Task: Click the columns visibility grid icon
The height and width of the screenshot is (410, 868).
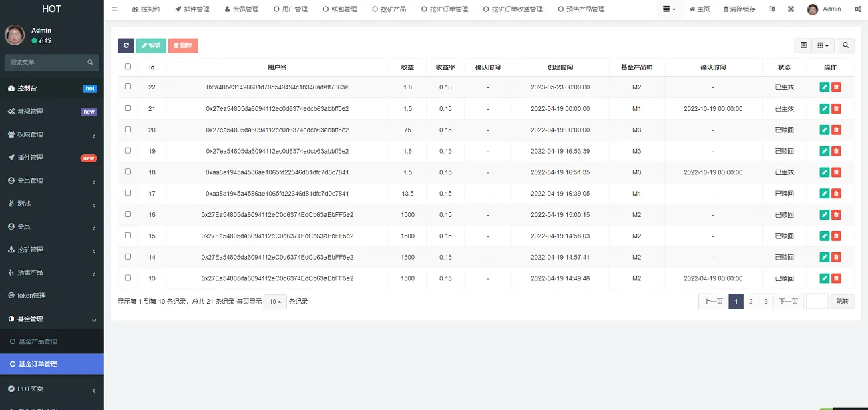Action: (821, 45)
